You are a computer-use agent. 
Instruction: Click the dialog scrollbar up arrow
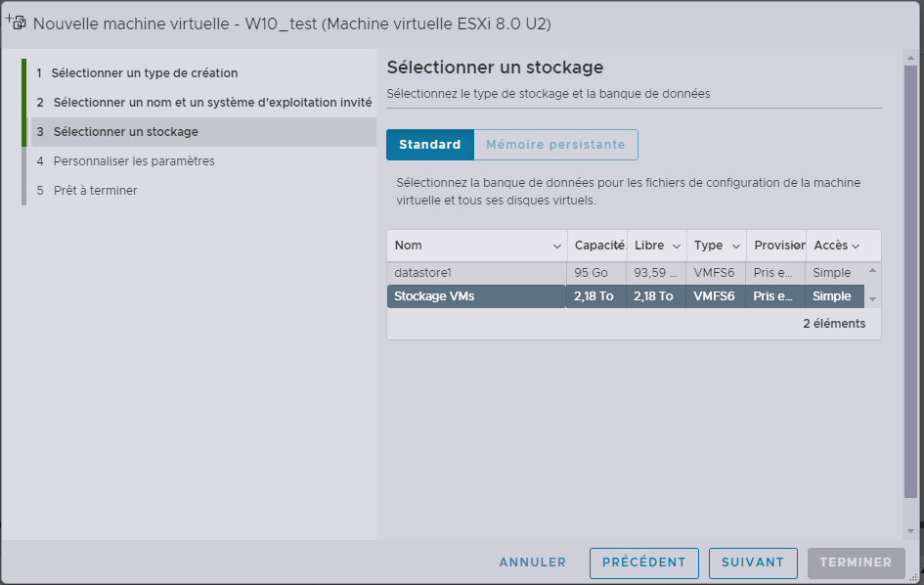(x=911, y=58)
